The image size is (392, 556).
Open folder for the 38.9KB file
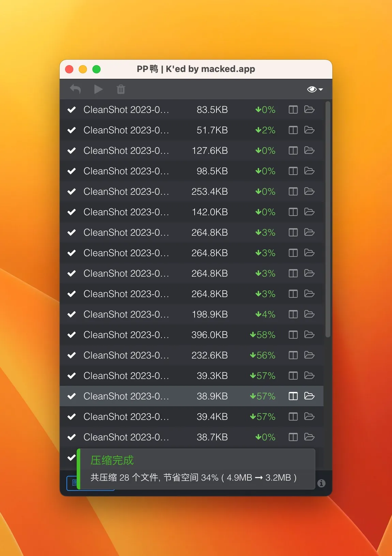(x=309, y=396)
